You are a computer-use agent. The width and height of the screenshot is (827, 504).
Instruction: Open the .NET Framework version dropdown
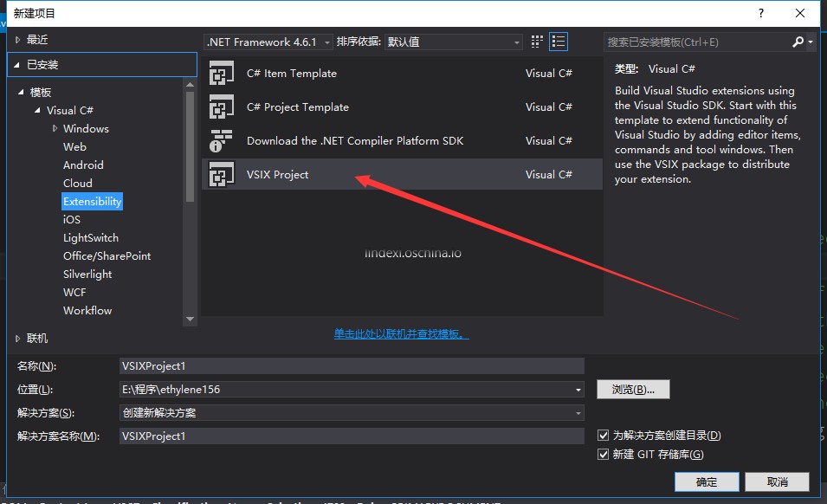pos(269,42)
